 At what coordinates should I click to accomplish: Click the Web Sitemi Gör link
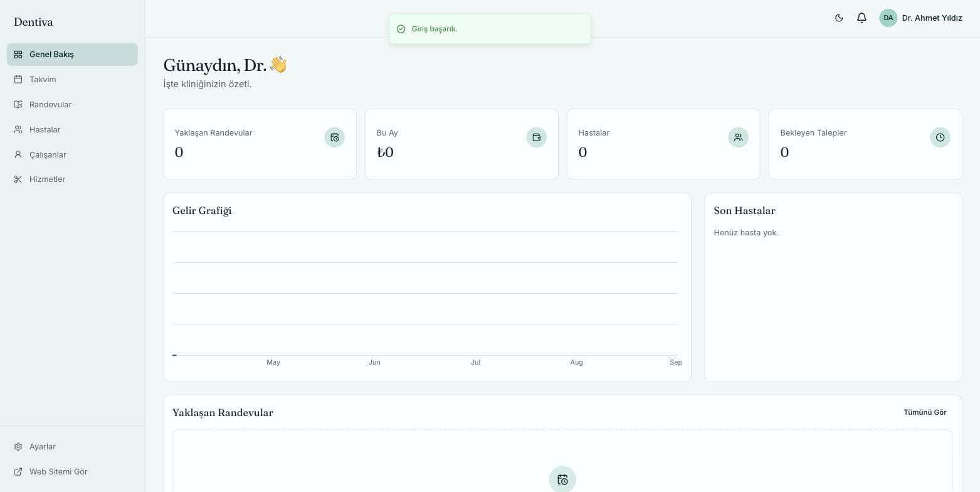coord(72,472)
